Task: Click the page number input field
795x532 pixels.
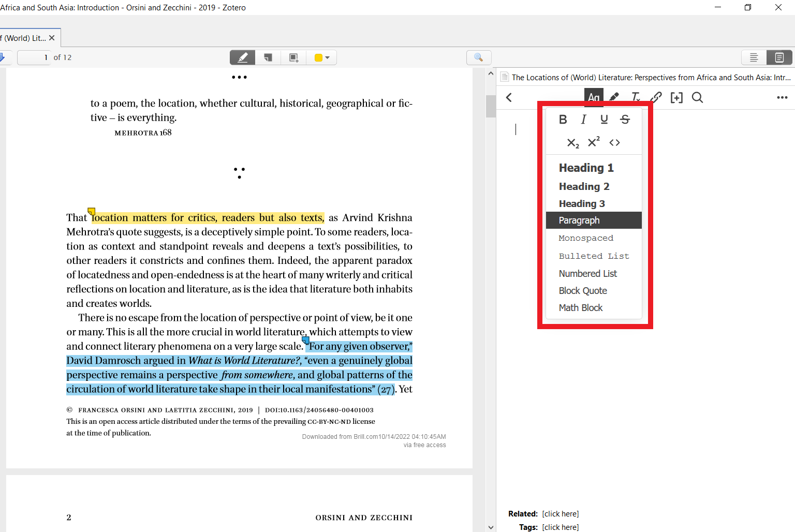Action: [34, 57]
